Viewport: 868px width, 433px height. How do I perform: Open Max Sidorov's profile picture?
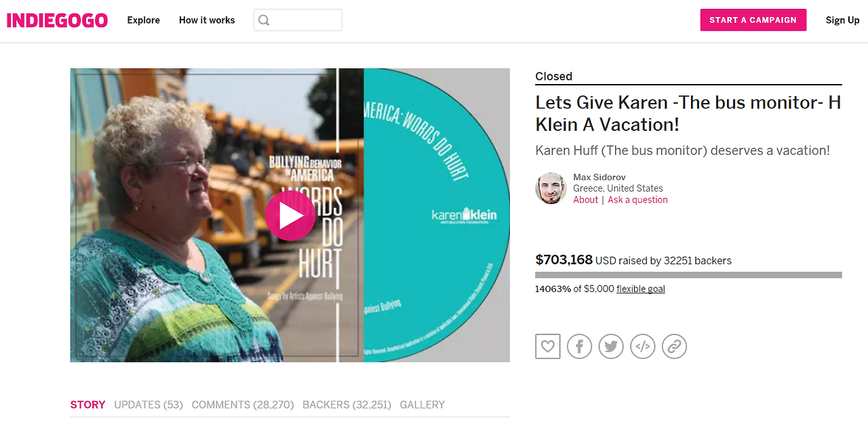(x=551, y=188)
